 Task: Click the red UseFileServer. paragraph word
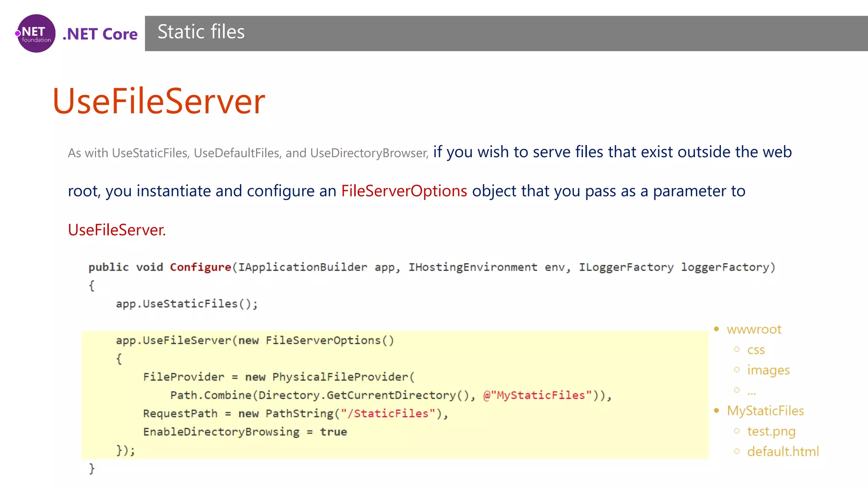pyautogui.click(x=117, y=230)
